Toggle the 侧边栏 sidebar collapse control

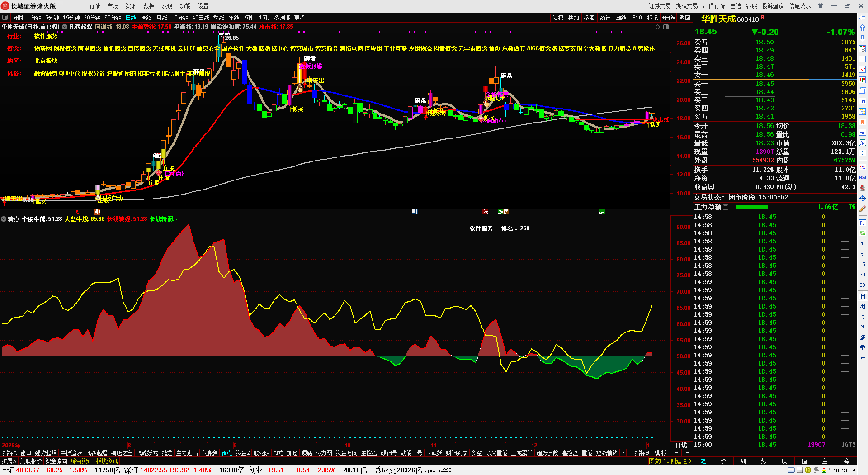coord(681,461)
